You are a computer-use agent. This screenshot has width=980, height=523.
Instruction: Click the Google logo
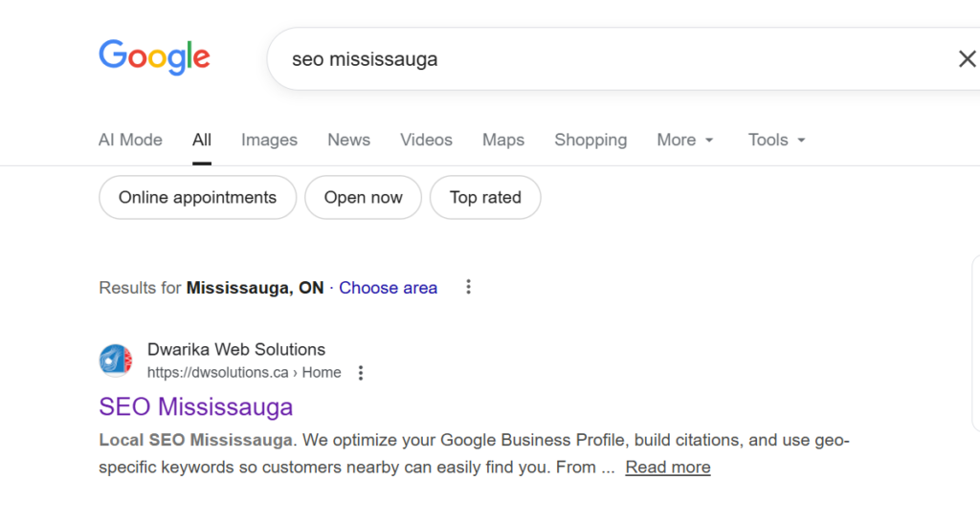(x=154, y=57)
